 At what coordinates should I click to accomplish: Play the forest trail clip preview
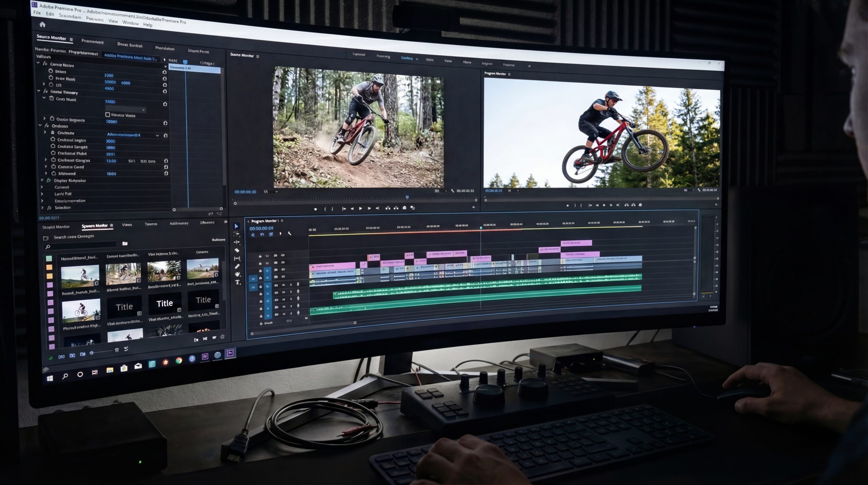point(360,208)
